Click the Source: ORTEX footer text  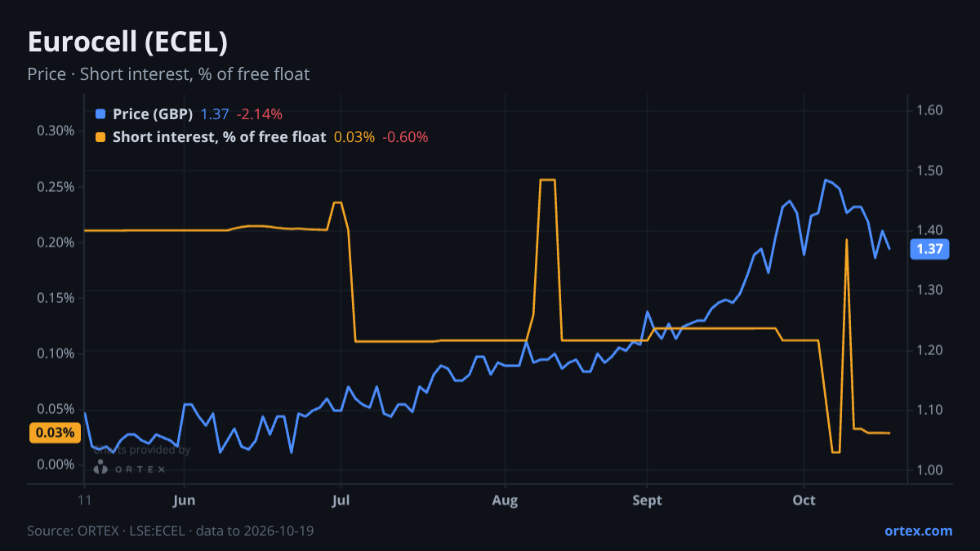[171, 531]
